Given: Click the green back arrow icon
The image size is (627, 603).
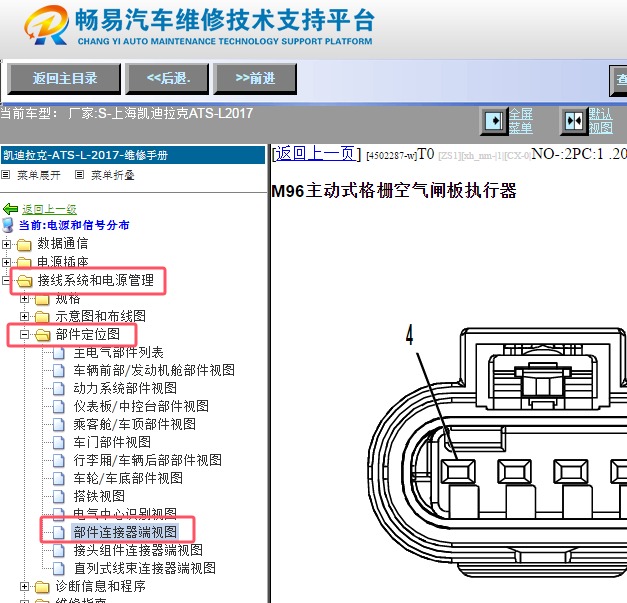Looking at the screenshot, I should (10, 209).
